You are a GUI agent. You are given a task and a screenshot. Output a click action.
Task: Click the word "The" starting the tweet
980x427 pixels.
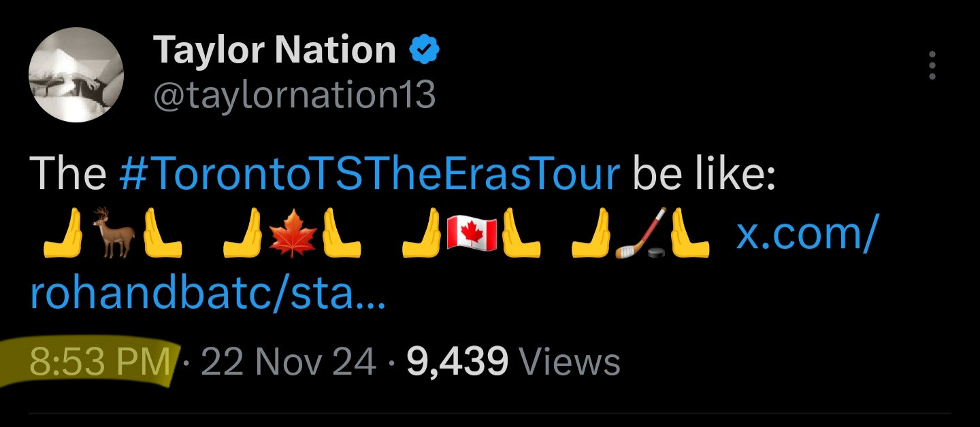(67, 173)
